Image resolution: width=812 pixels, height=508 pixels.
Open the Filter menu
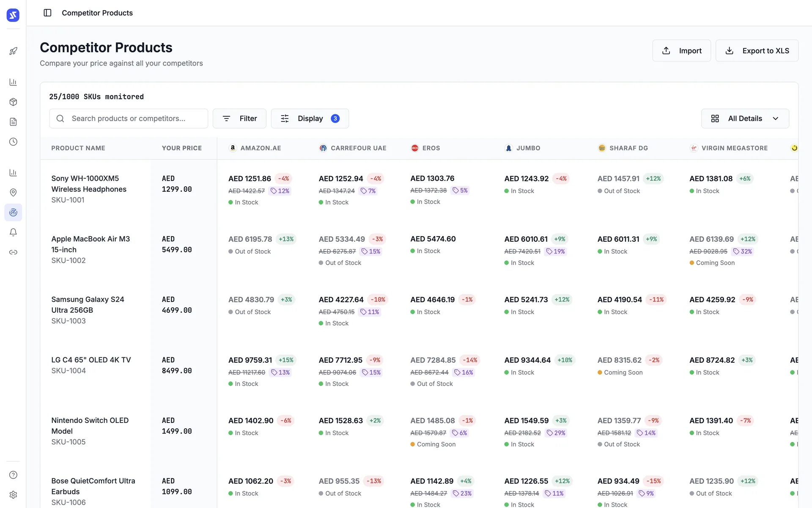pos(239,118)
